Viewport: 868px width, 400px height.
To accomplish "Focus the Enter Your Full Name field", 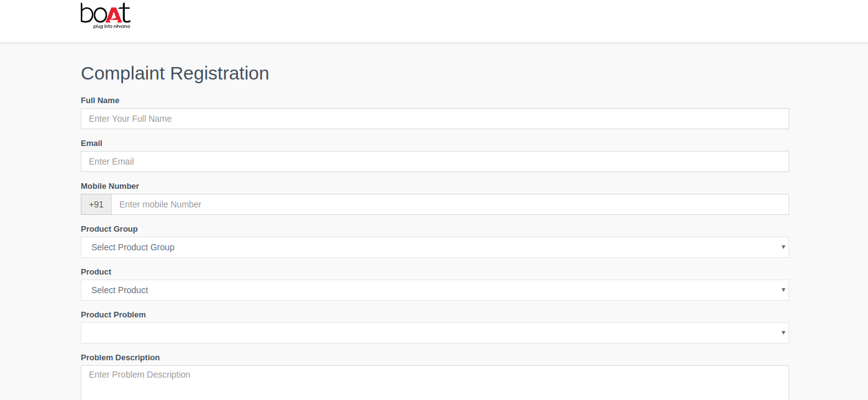I will 434,119.
